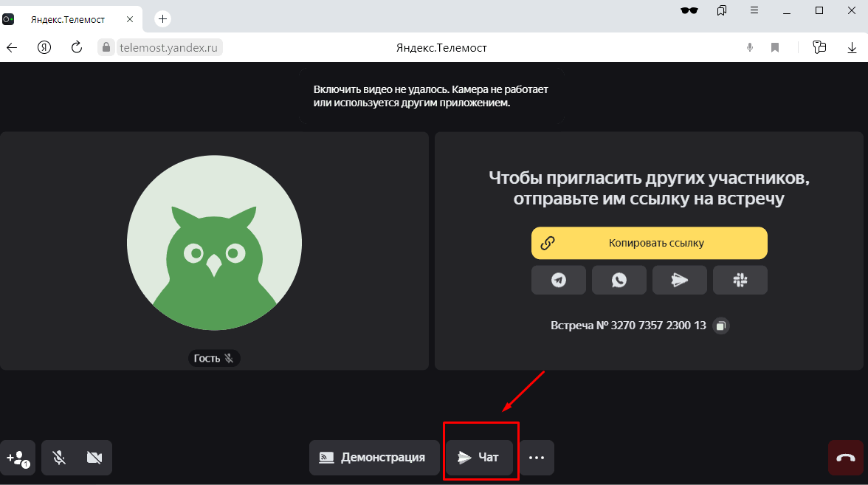Share link via Yandex Messenger icon
The width and height of the screenshot is (868, 485).
680,281
